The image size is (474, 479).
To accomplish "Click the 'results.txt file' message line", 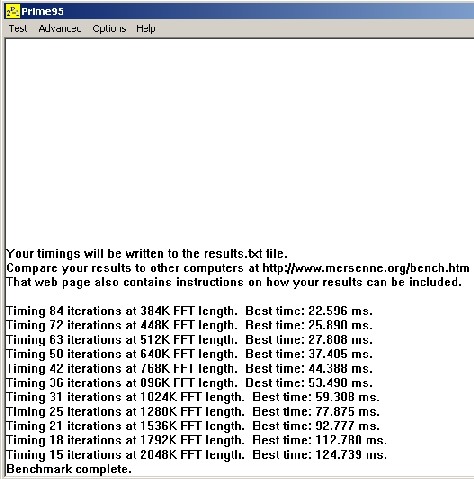I will [147, 254].
